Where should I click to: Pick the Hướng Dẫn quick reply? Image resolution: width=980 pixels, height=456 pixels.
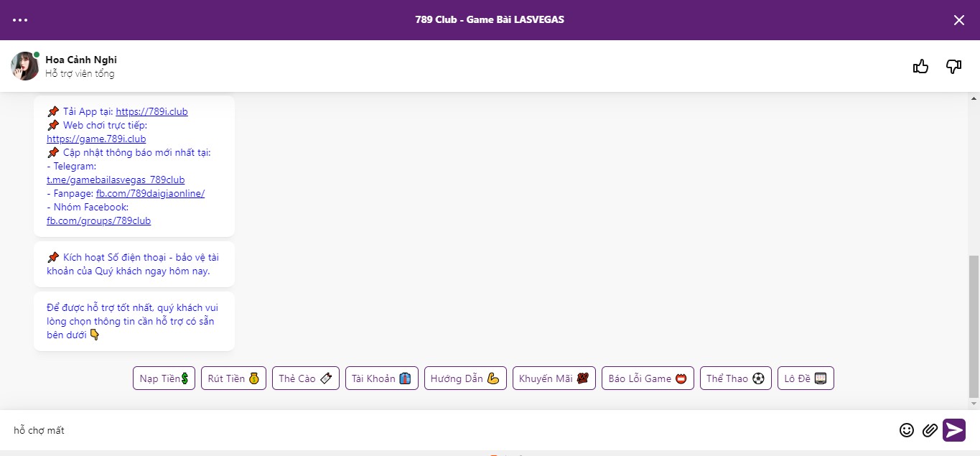[465, 378]
